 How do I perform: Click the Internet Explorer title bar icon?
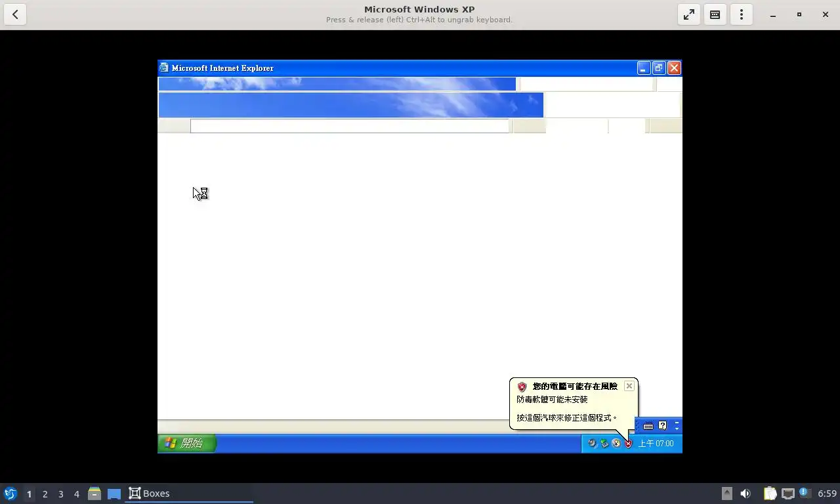click(x=164, y=68)
